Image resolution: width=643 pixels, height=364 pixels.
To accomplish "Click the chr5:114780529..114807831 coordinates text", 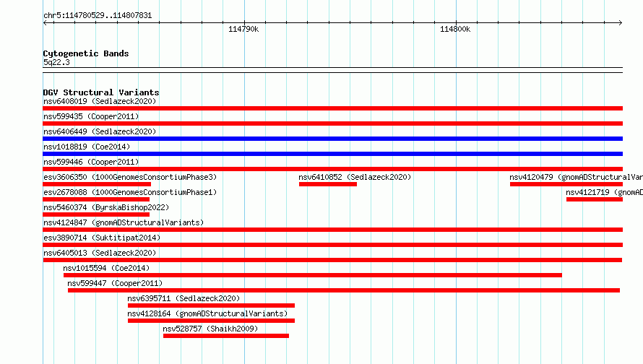I will 98,15.
